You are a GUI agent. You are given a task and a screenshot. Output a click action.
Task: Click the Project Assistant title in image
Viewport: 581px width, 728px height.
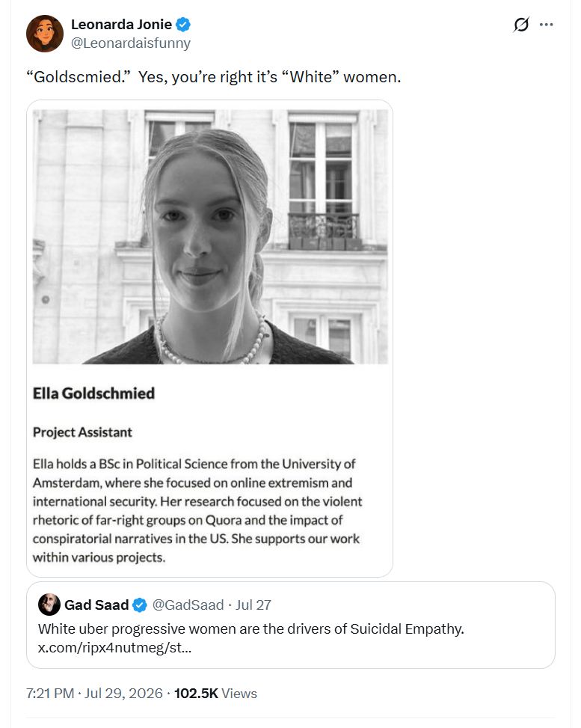pos(82,432)
